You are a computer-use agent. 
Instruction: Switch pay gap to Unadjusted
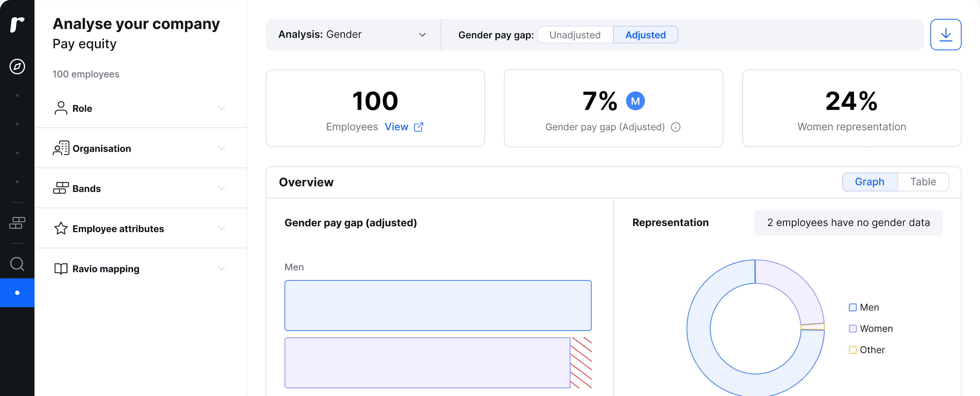point(575,35)
